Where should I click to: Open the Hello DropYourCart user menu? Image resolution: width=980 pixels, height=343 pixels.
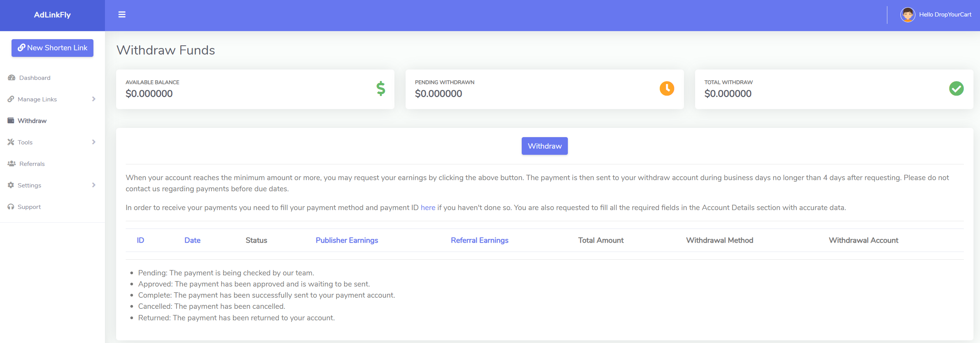point(945,15)
